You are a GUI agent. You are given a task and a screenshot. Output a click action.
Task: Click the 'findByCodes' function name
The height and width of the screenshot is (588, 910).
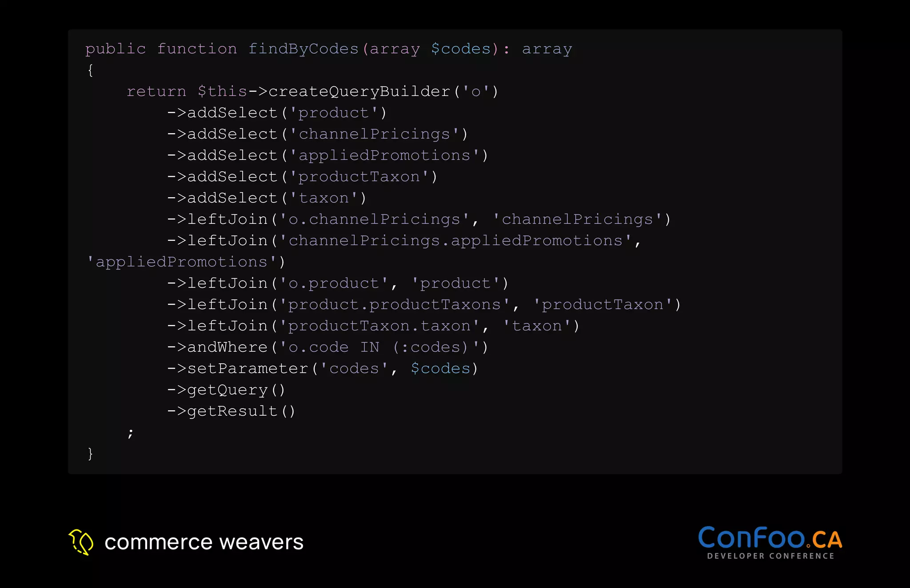click(303, 48)
